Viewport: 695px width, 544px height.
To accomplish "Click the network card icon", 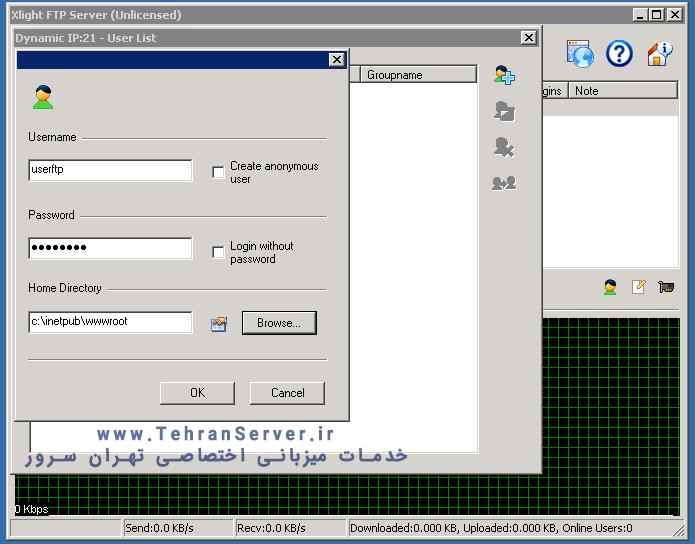I will [x=665, y=288].
